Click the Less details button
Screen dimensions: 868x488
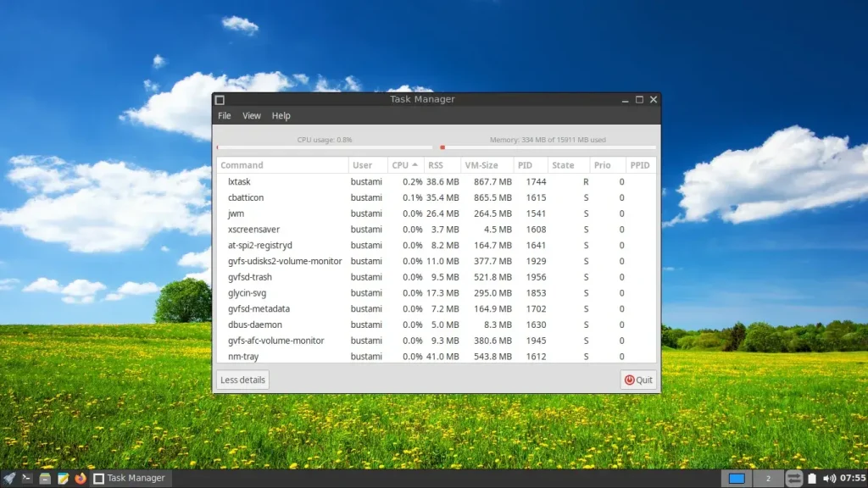tap(242, 380)
